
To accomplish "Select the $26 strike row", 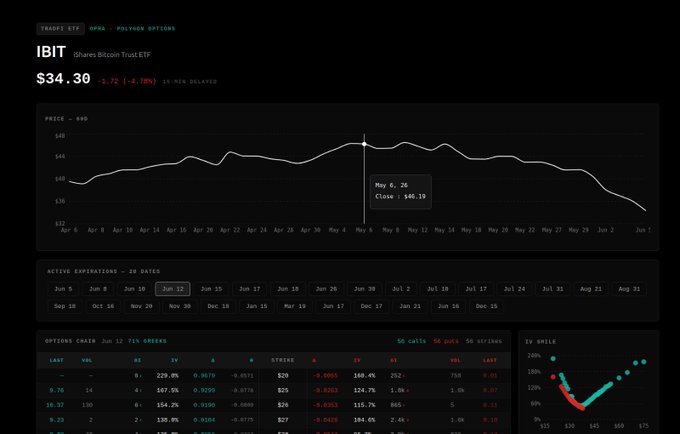I will click(x=274, y=405).
